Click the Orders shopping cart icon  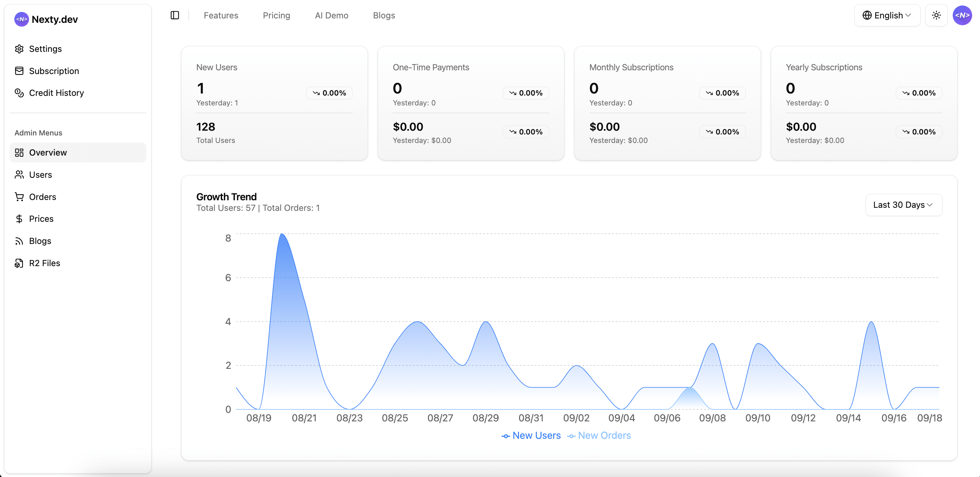point(19,197)
